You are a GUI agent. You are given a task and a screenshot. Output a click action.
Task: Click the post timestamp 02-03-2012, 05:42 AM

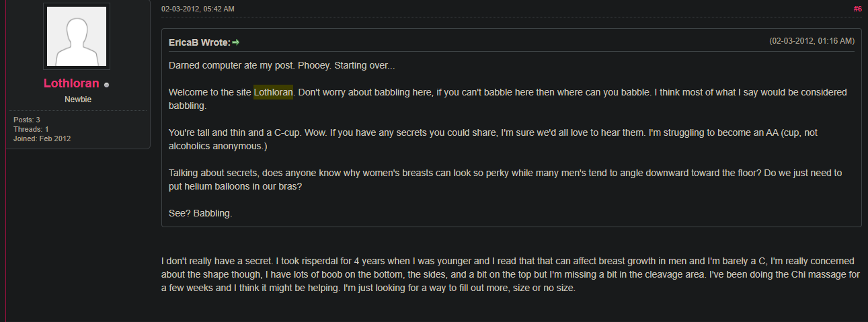pos(198,9)
